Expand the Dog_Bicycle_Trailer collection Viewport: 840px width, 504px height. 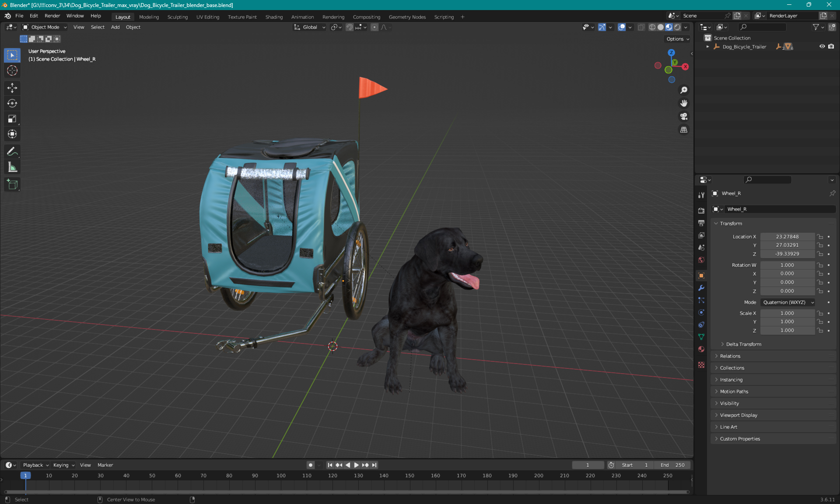point(708,46)
